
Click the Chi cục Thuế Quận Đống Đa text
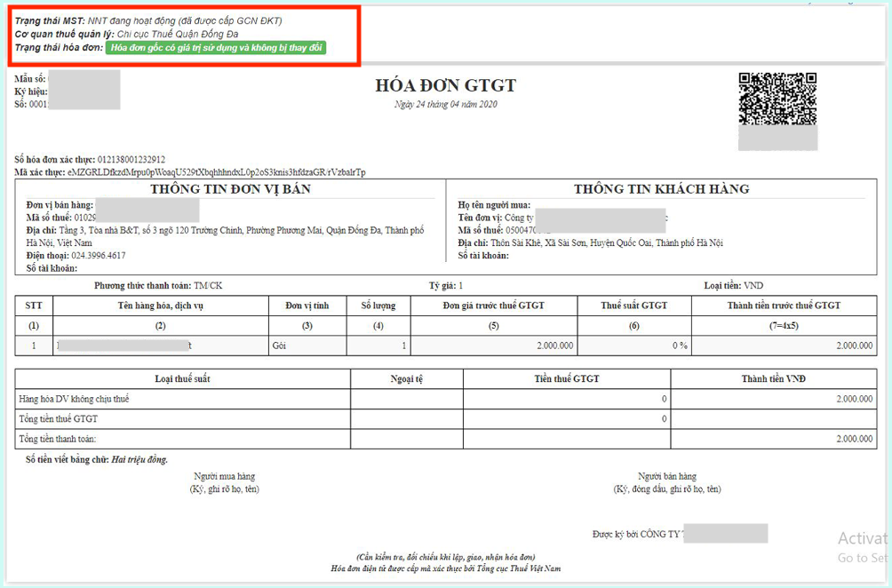[x=178, y=34]
